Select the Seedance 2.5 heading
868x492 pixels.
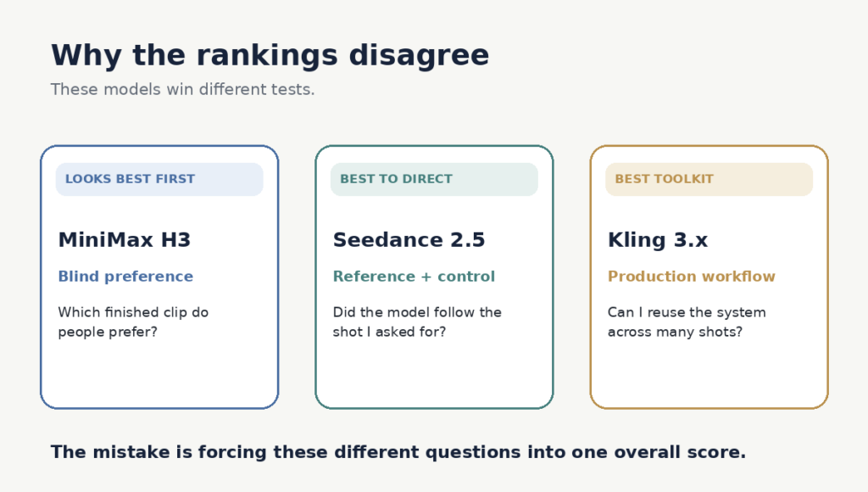click(409, 240)
